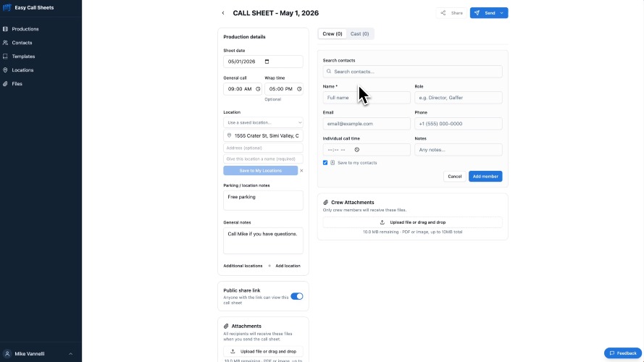Click the Cancel button

[x=455, y=177]
